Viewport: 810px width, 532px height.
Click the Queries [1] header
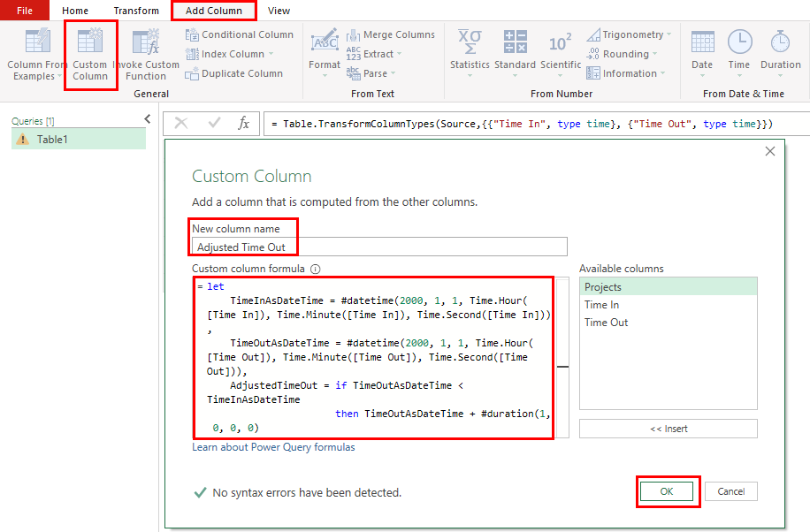(x=33, y=121)
